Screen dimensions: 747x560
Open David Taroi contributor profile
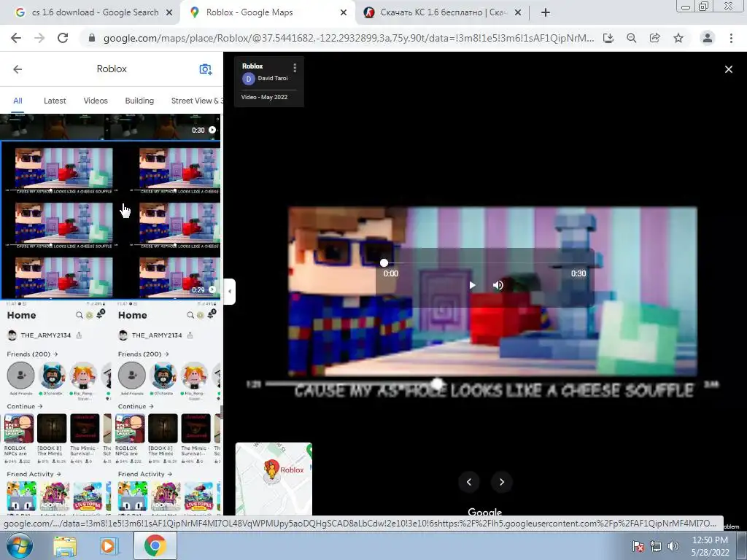273,78
